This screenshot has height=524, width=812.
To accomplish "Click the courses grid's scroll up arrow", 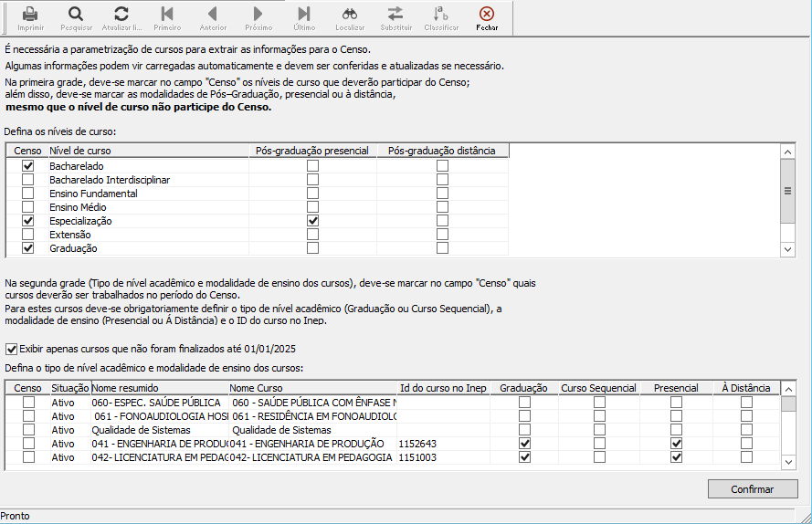I will point(788,389).
